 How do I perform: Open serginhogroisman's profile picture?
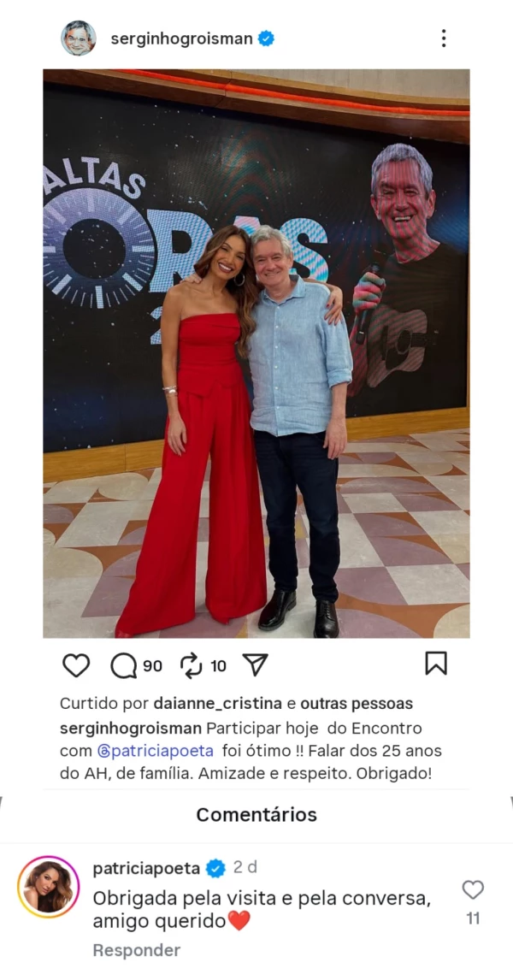79,38
